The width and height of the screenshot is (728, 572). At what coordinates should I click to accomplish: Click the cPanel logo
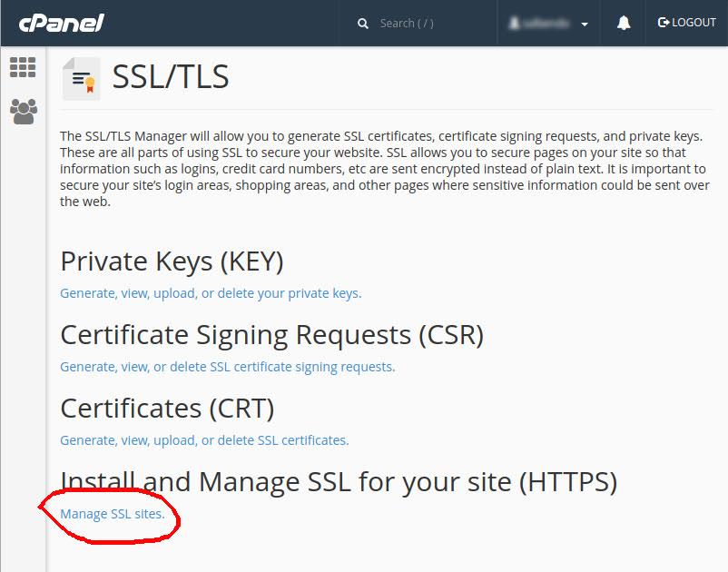point(62,23)
